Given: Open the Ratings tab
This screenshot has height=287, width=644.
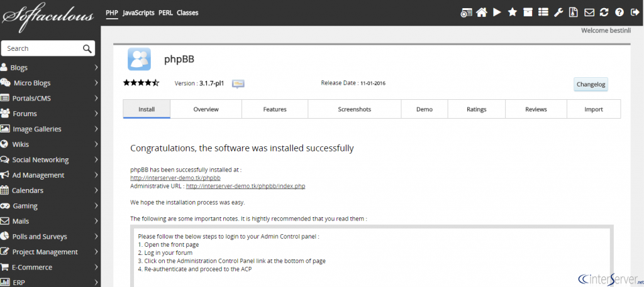Looking at the screenshot, I should (477, 109).
